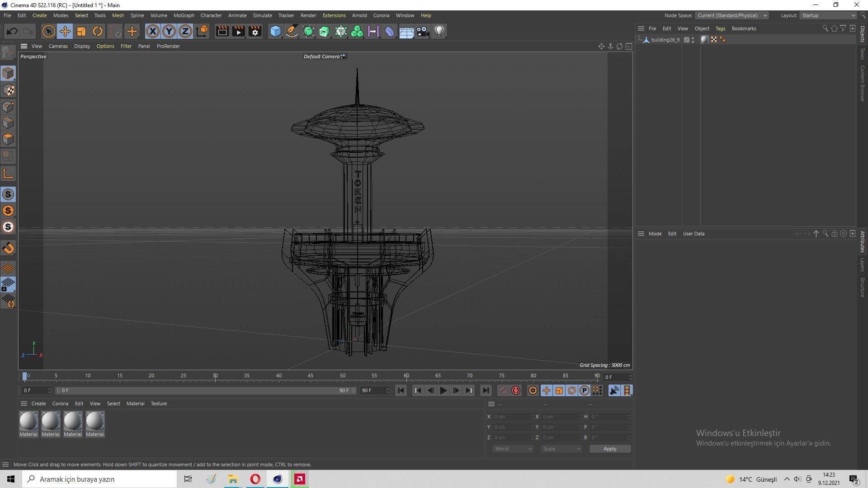Open User Data menu in Attributes
Viewport: 868px width, 488px height.
693,234
